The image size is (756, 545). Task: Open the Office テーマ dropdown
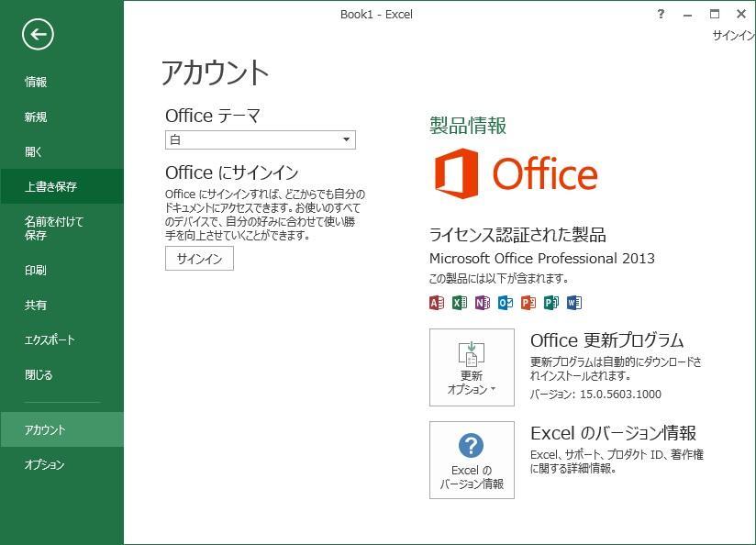(261, 139)
